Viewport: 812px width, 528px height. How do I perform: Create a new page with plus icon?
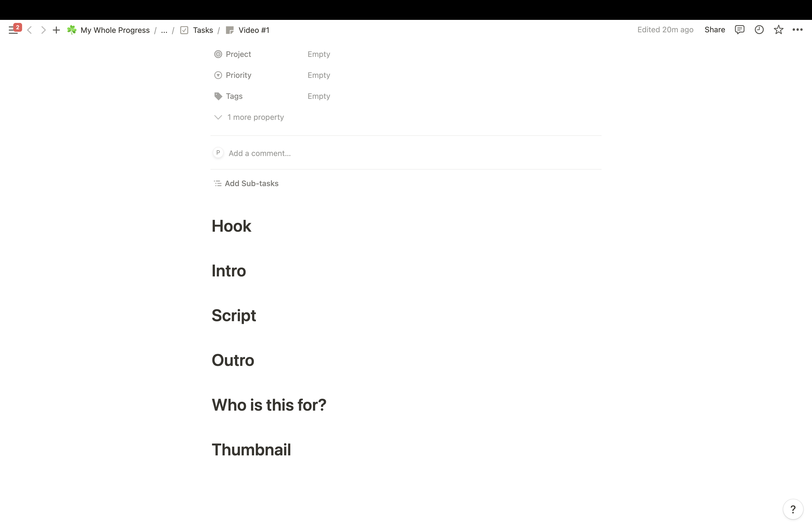click(56, 30)
